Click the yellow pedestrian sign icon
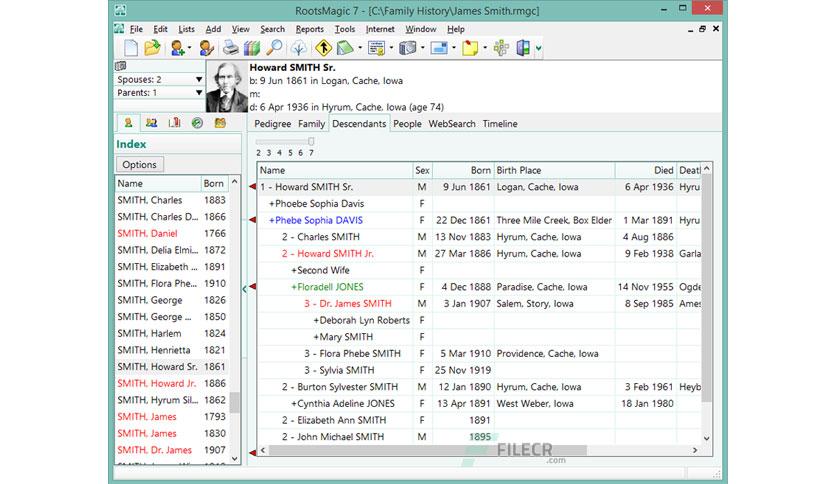 tap(323, 48)
